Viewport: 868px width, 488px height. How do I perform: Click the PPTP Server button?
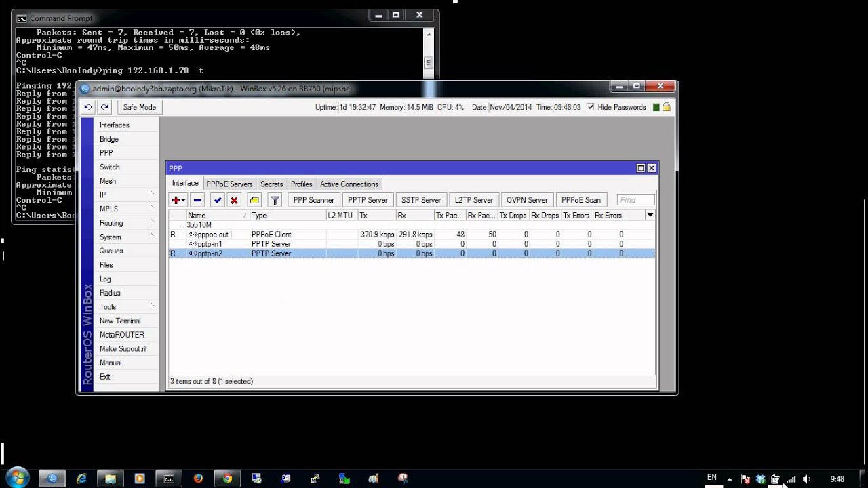tap(368, 200)
